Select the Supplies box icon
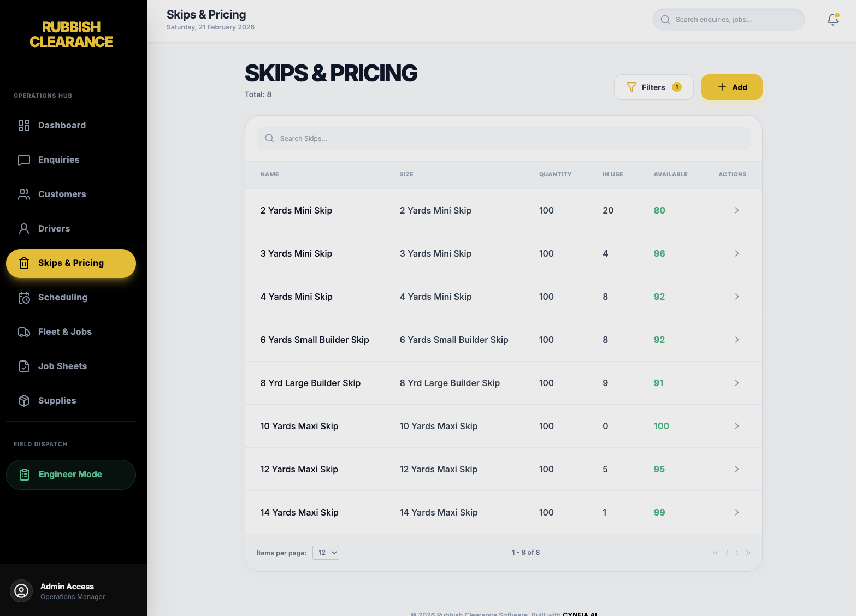Viewport: 856px width, 616px height. point(23,400)
